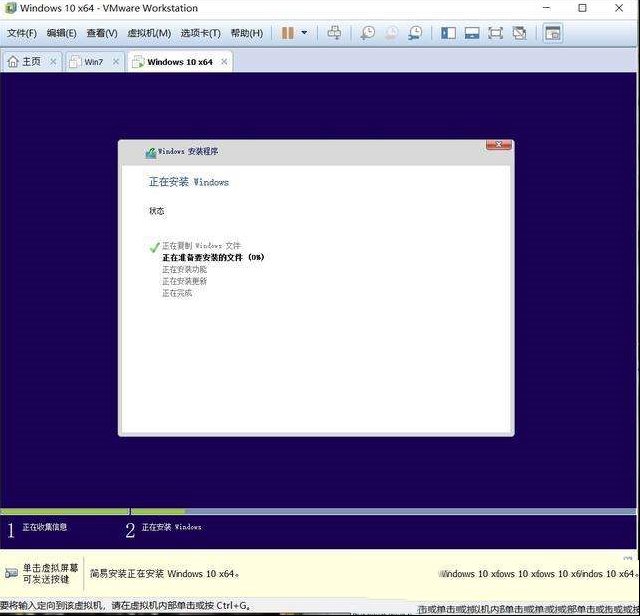Click stage 1 正在收集信息 label
The height and width of the screenshot is (616, 640).
point(44,527)
